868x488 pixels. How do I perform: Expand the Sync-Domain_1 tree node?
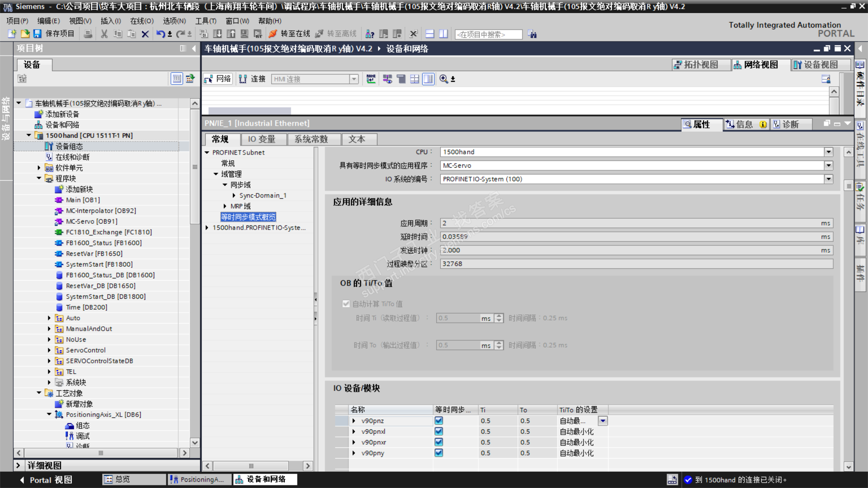(x=234, y=196)
